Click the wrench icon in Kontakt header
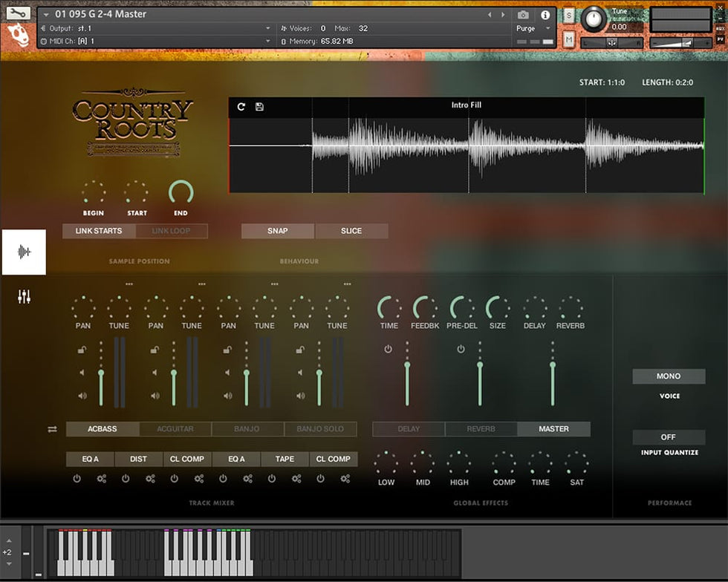The height and width of the screenshot is (582, 728). 19,13
